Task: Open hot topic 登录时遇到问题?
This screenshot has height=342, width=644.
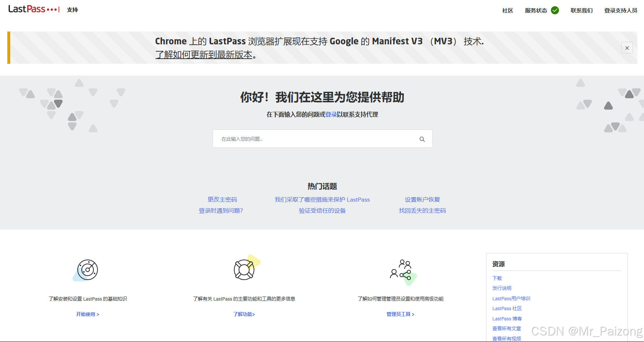Action: (x=221, y=210)
